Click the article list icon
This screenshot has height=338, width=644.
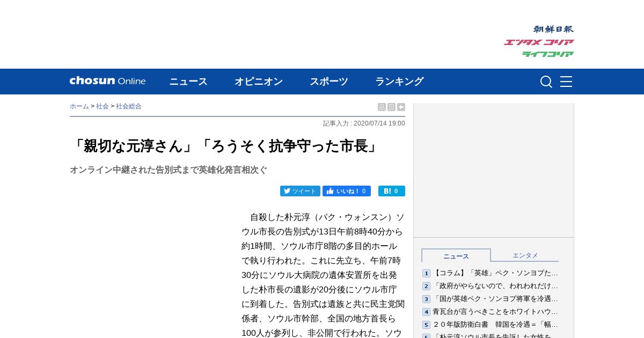(x=391, y=107)
